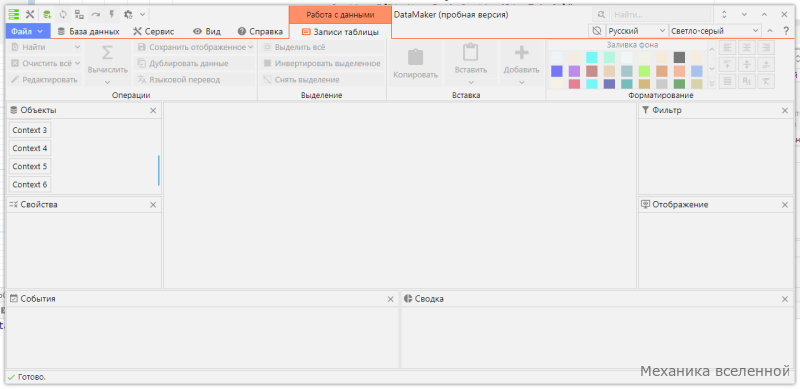The image size is (800, 389).
Task: Click the Копировать clipboard icon
Action: (415, 56)
